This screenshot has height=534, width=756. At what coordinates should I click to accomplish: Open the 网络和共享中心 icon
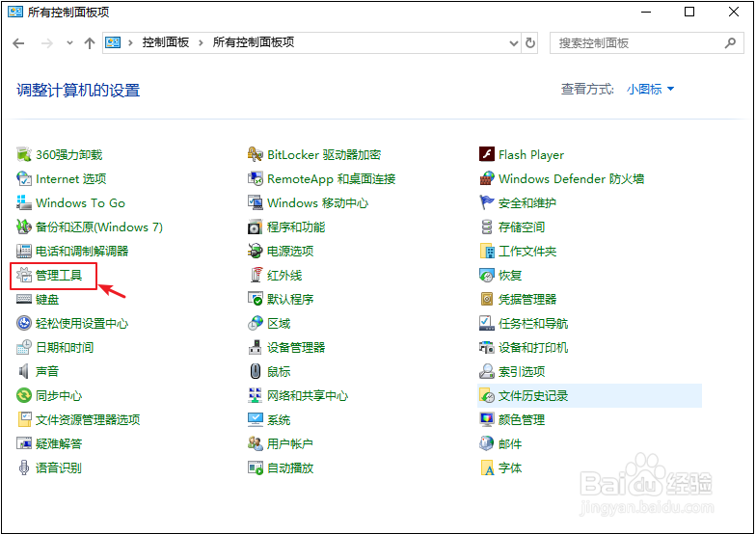255,395
